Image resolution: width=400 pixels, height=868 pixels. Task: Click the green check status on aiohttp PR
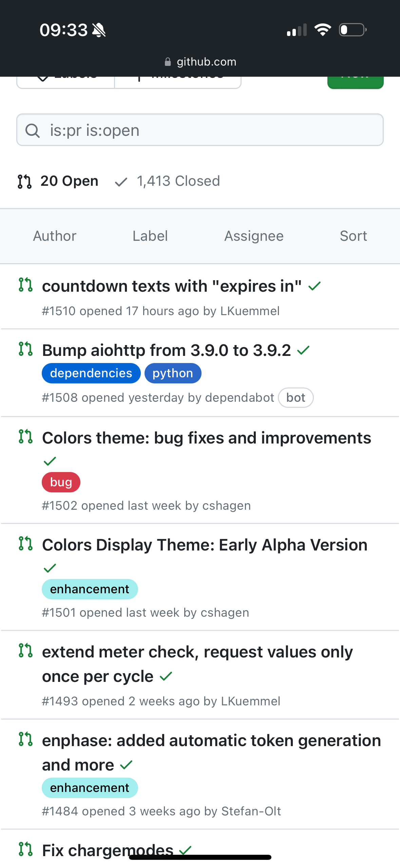pos(303,350)
